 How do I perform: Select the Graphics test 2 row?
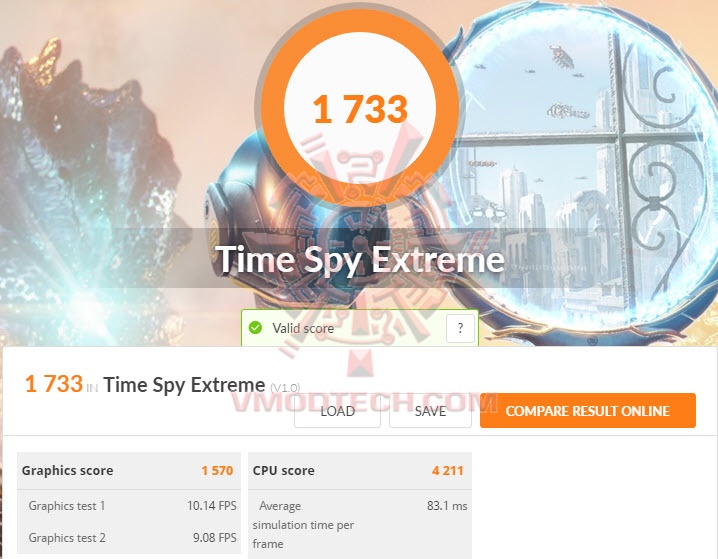click(129, 537)
